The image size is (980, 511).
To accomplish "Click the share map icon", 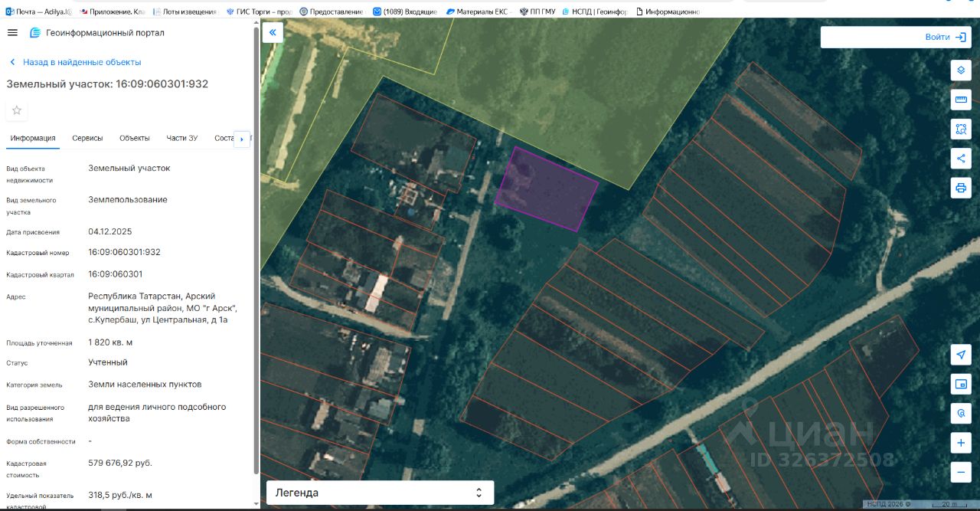I will [961, 159].
